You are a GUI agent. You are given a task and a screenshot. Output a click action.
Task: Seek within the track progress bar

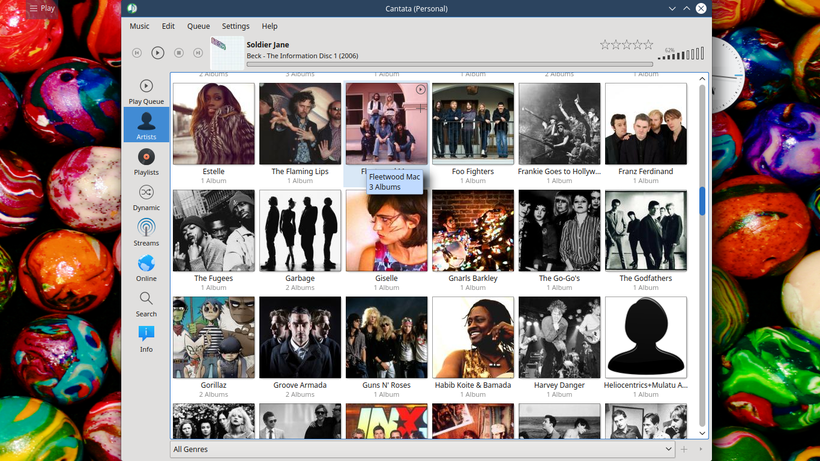click(450, 64)
